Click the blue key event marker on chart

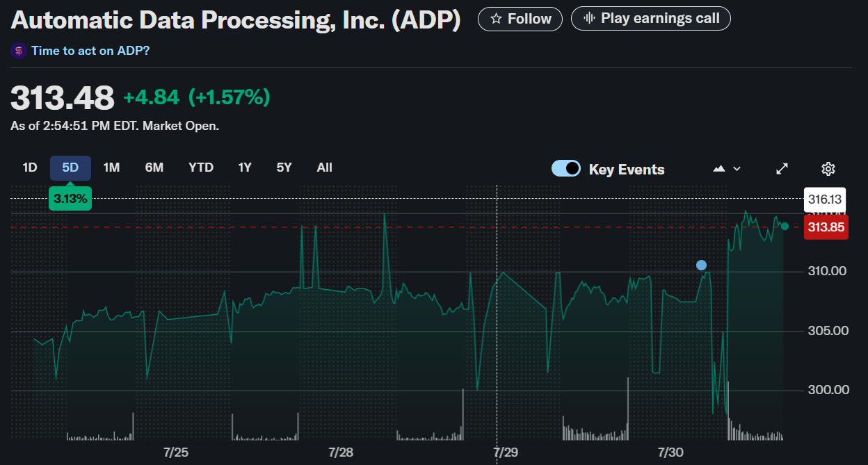(701, 265)
